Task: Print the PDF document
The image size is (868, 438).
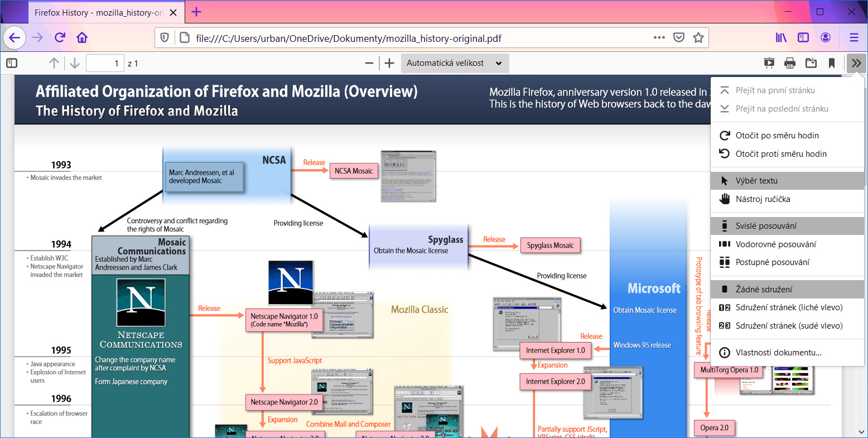Action: pos(790,63)
